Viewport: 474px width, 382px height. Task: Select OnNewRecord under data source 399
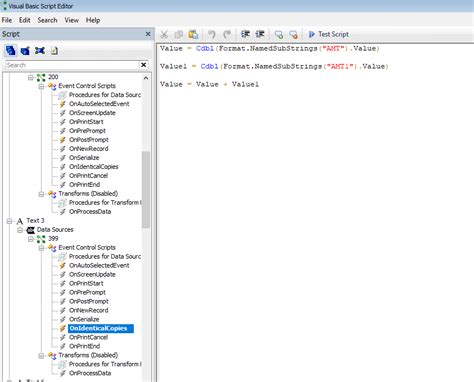pos(89,310)
